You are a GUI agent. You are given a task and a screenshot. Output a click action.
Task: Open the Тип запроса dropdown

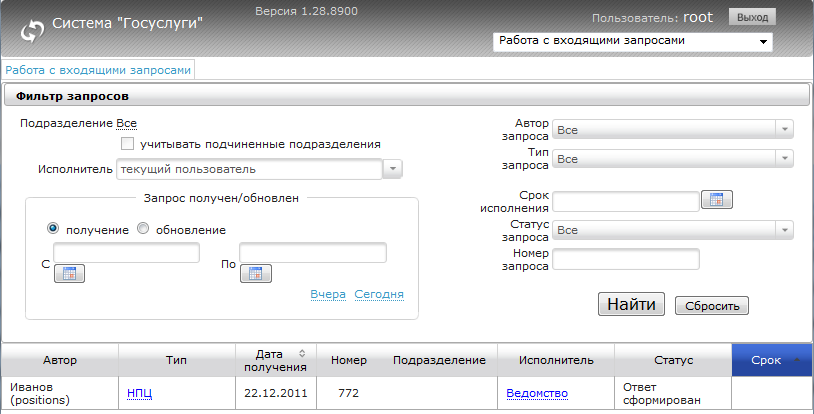[673, 158]
